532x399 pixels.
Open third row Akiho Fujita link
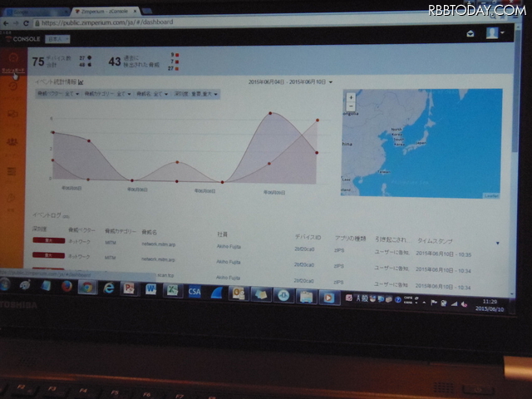click(x=228, y=278)
